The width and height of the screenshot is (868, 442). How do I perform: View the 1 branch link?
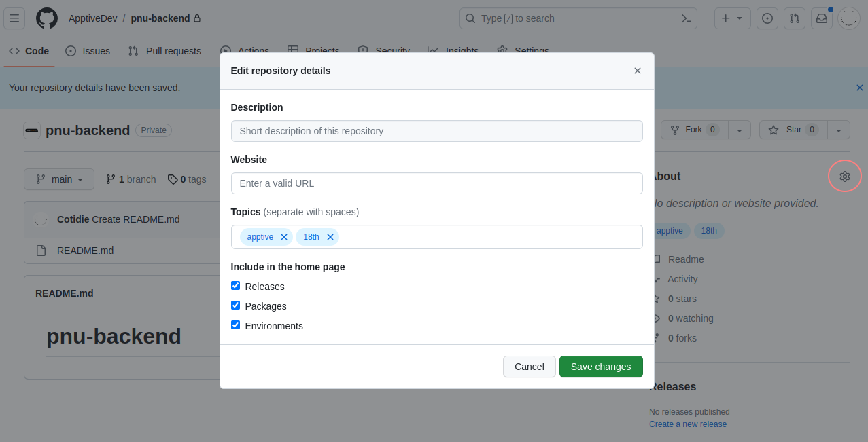point(131,179)
